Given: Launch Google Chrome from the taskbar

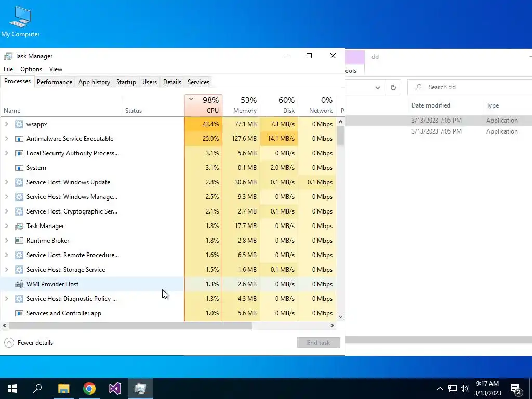Looking at the screenshot, I should [89, 389].
